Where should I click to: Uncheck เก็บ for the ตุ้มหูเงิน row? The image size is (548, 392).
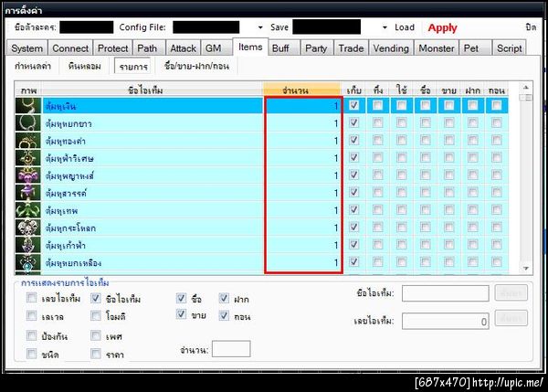[x=354, y=105]
